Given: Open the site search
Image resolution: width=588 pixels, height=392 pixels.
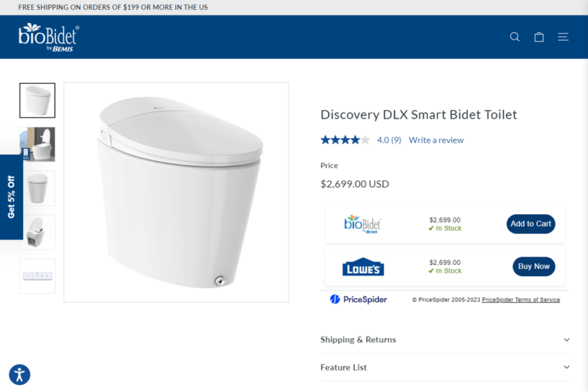Looking at the screenshot, I should tap(514, 36).
